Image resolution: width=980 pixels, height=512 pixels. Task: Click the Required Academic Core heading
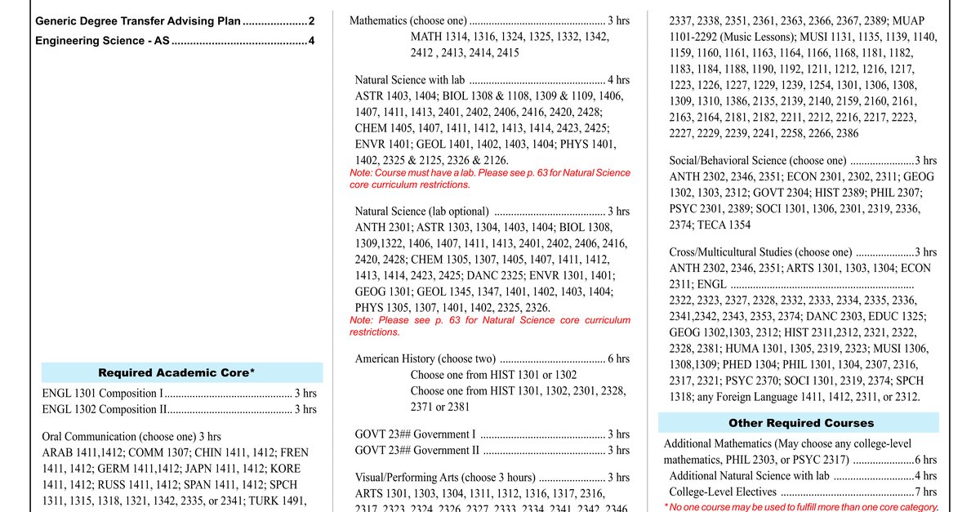pos(182,372)
